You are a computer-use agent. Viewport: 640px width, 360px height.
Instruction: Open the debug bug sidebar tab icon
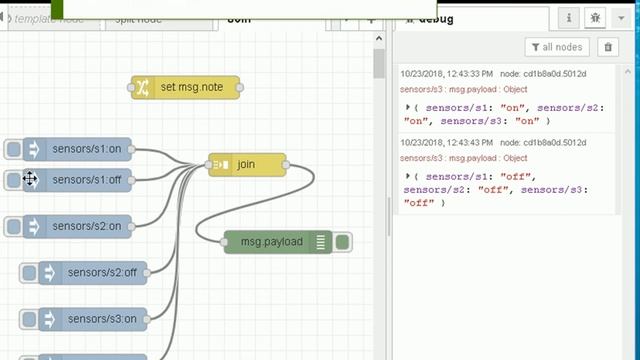tap(595, 18)
